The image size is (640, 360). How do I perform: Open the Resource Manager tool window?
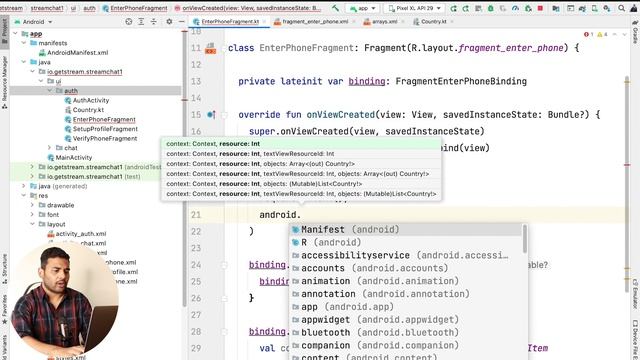[x=4, y=82]
